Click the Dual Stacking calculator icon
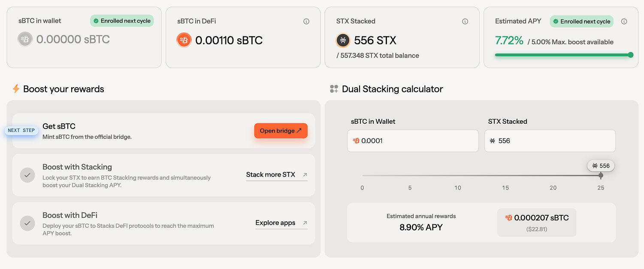 [x=334, y=89]
